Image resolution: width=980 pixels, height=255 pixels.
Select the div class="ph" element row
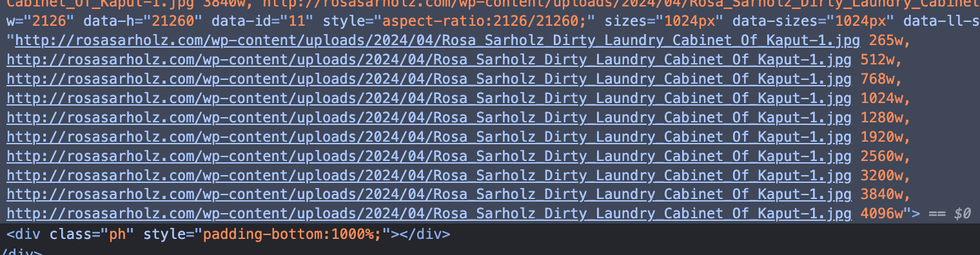pyautogui.click(x=490, y=234)
